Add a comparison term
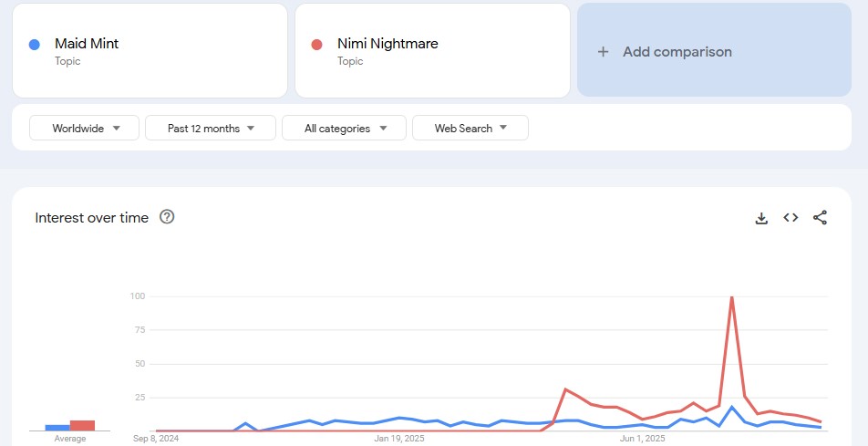 click(714, 50)
